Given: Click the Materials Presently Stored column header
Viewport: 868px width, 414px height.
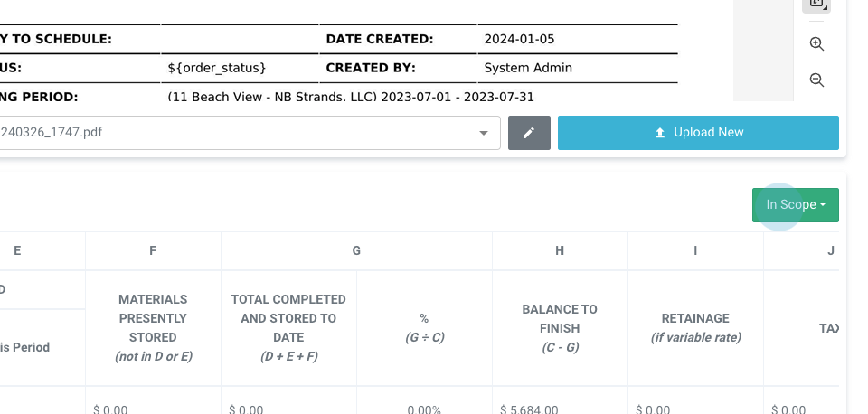Looking at the screenshot, I should [x=153, y=327].
